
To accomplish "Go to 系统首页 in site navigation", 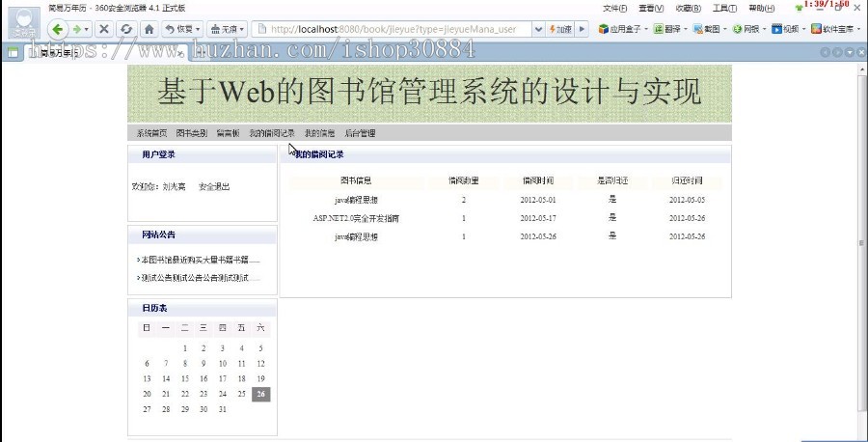I will (151, 133).
